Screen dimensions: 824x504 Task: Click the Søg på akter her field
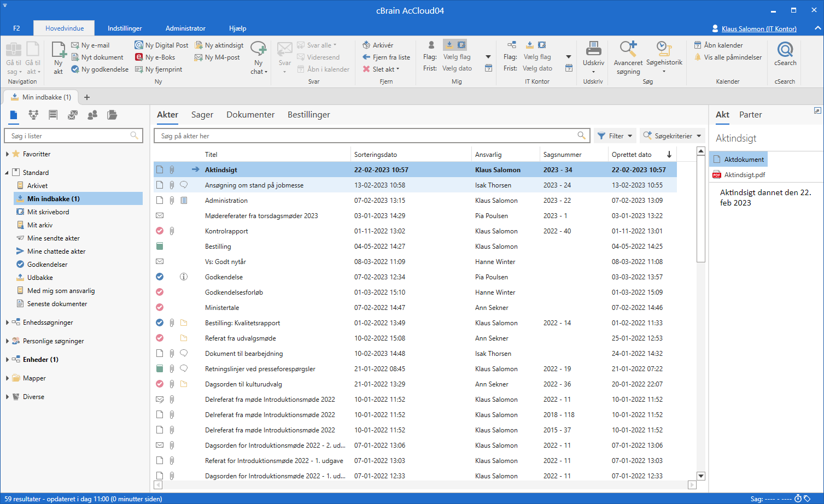click(x=372, y=136)
